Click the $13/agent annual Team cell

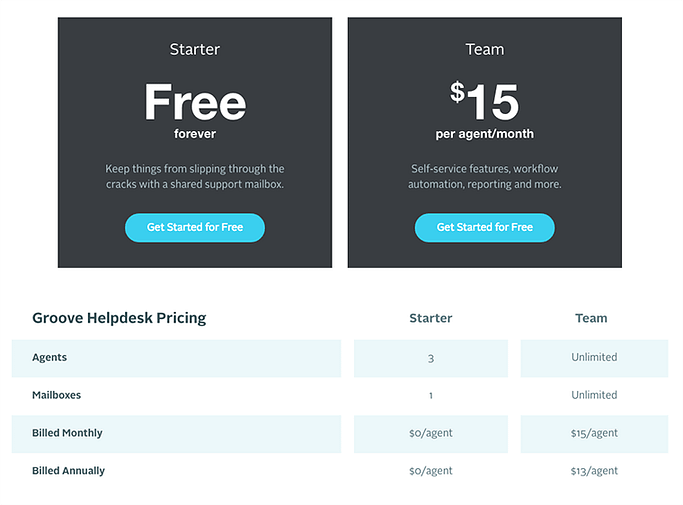tap(594, 471)
